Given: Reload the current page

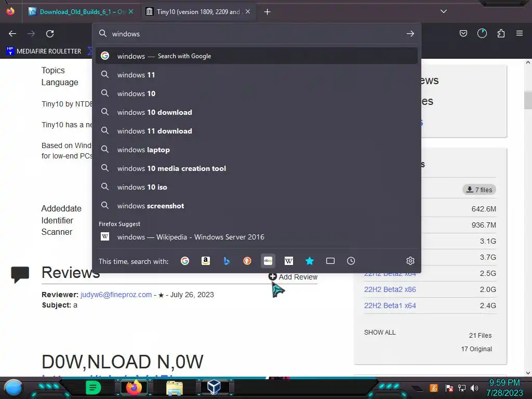Looking at the screenshot, I should click(x=50, y=34).
